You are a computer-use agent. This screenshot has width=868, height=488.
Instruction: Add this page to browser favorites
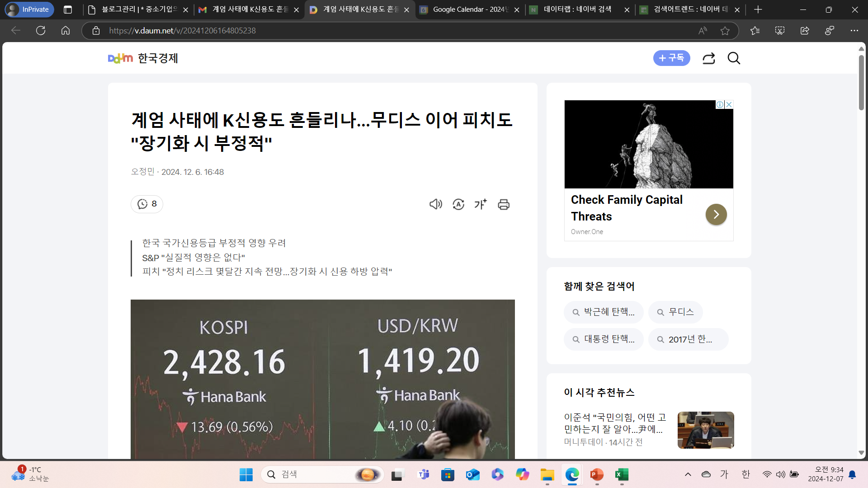tap(725, 31)
